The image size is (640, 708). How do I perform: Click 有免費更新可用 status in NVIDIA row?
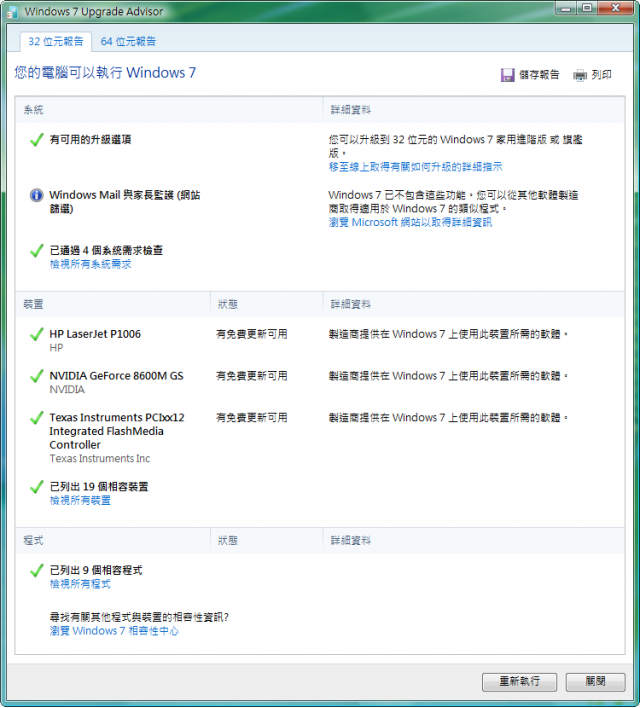click(x=252, y=376)
